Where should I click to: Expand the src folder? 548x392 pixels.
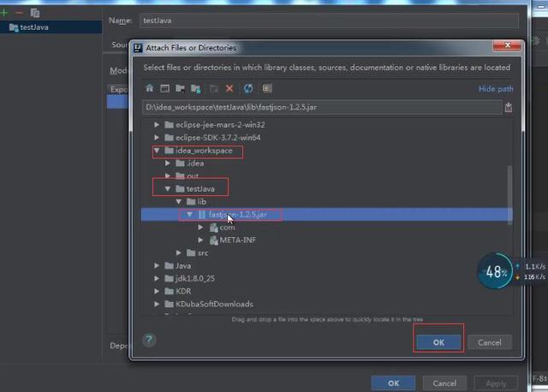pyautogui.click(x=179, y=252)
